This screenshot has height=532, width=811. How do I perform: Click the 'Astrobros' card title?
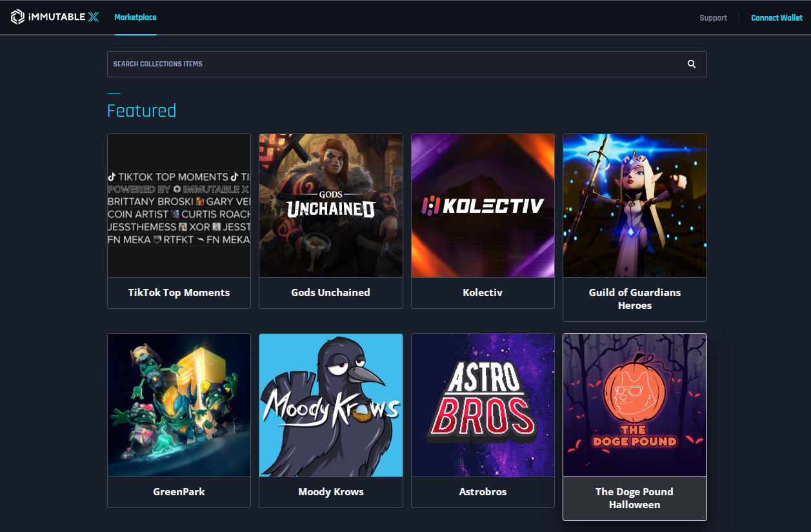tap(483, 492)
